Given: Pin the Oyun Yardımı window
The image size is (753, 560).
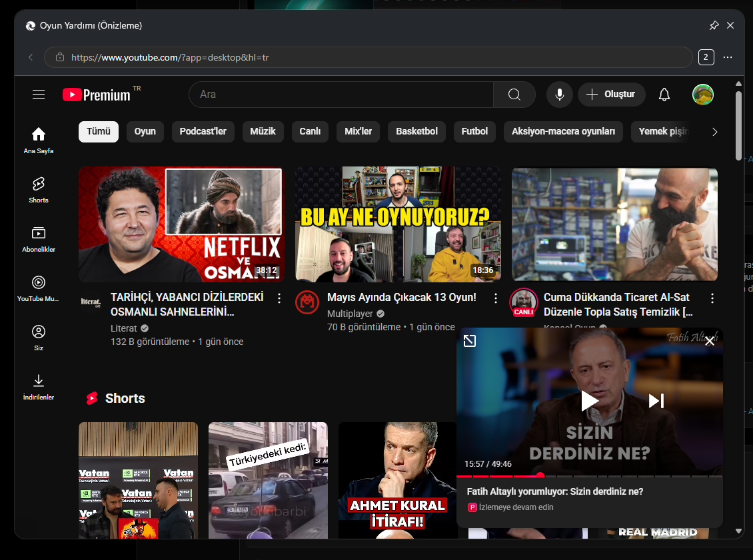Looking at the screenshot, I should click(x=714, y=25).
